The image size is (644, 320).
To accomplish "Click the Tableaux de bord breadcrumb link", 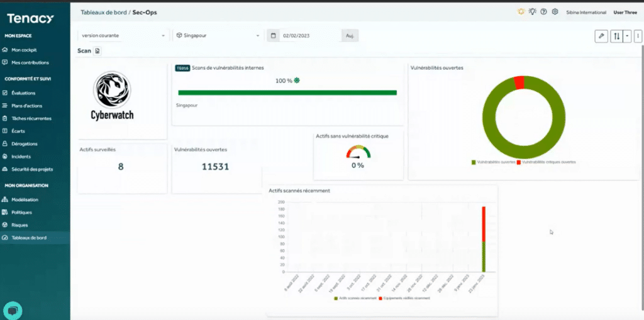I will coord(103,13).
